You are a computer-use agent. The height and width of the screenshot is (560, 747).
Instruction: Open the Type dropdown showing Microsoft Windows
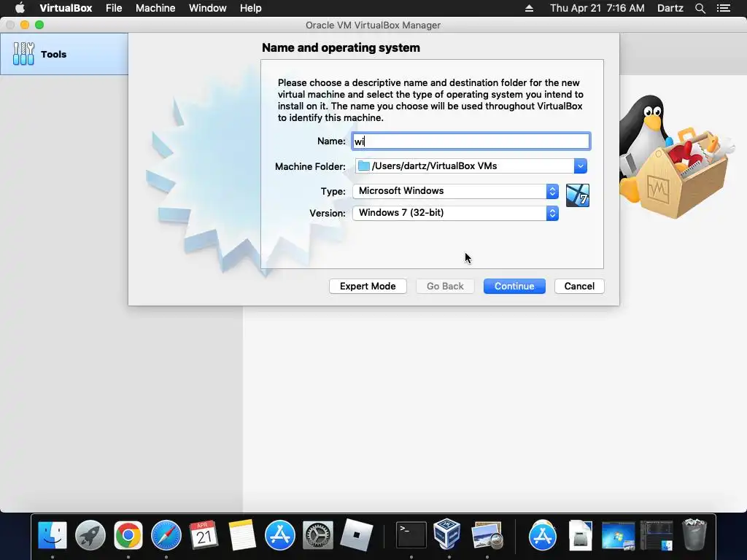click(x=455, y=191)
